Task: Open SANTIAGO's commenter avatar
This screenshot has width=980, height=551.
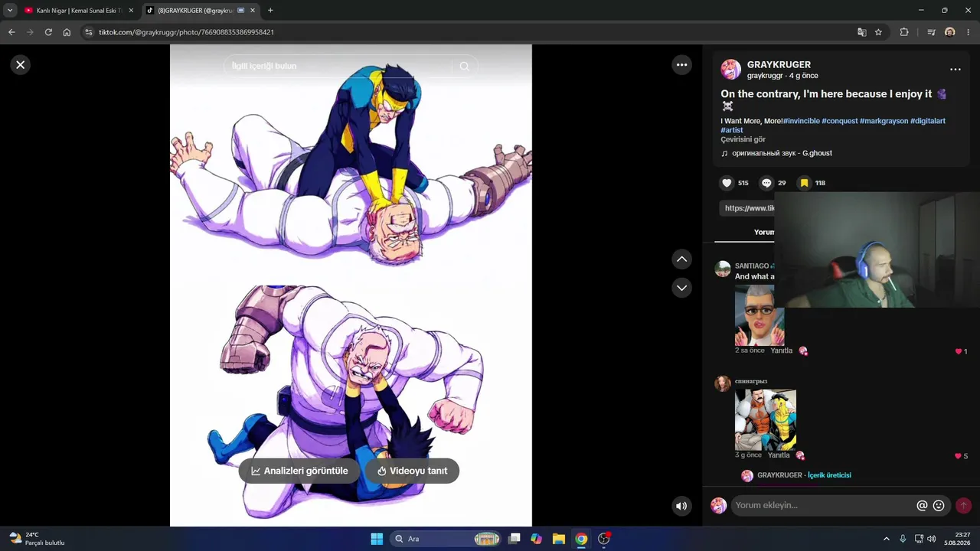Action: (723, 269)
